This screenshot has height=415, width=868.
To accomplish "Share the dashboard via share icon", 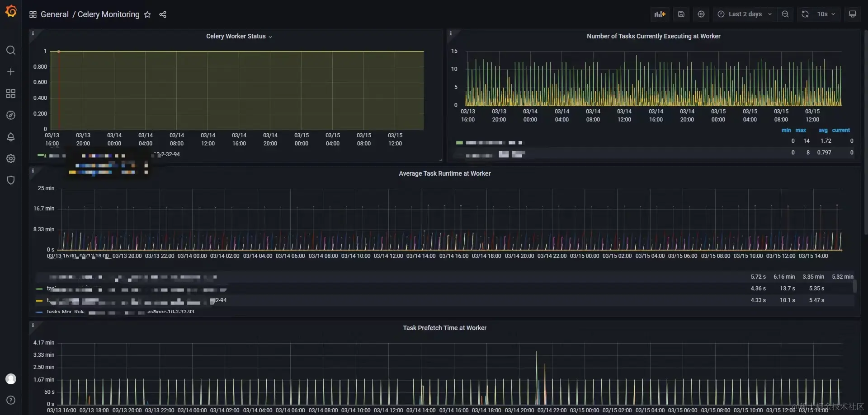I will (163, 14).
